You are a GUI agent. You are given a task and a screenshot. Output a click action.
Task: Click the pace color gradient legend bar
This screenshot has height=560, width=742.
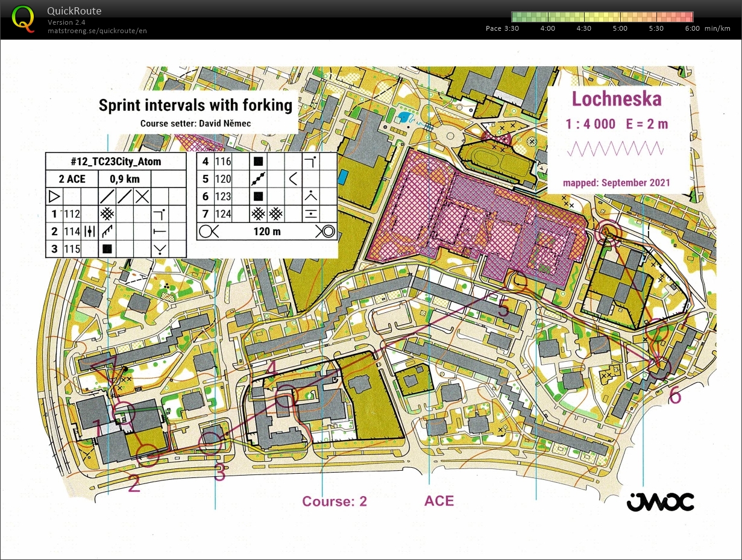pyautogui.click(x=602, y=17)
